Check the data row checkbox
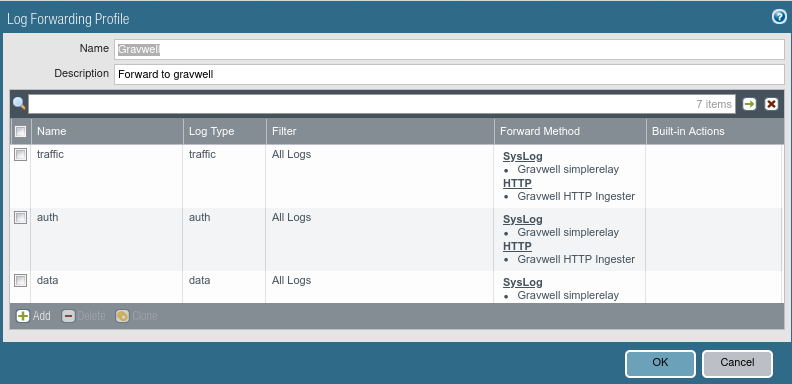 click(20, 280)
